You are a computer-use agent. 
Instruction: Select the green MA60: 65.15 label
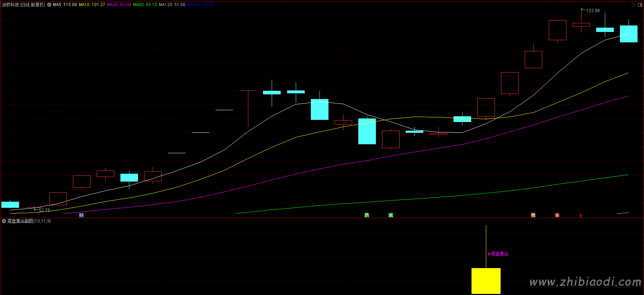[145, 5]
